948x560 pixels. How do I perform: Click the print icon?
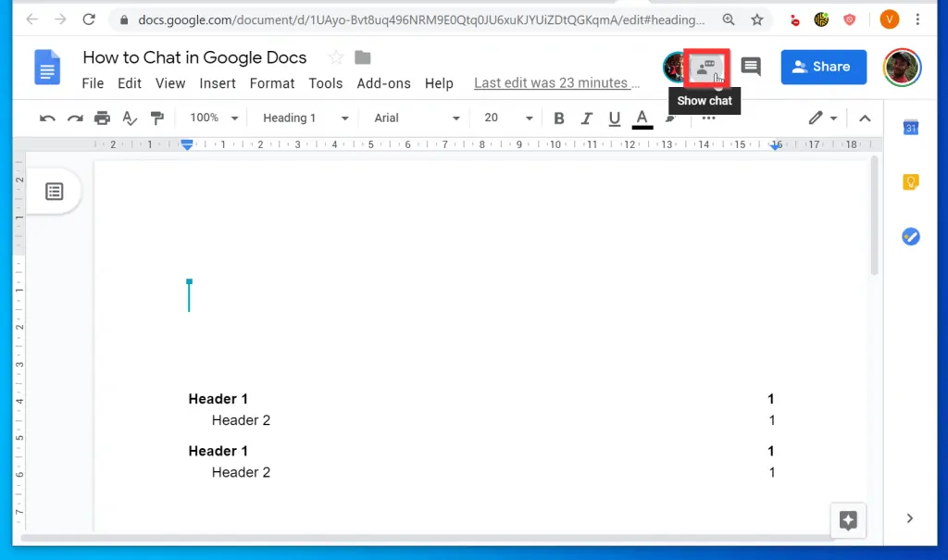pos(102,118)
